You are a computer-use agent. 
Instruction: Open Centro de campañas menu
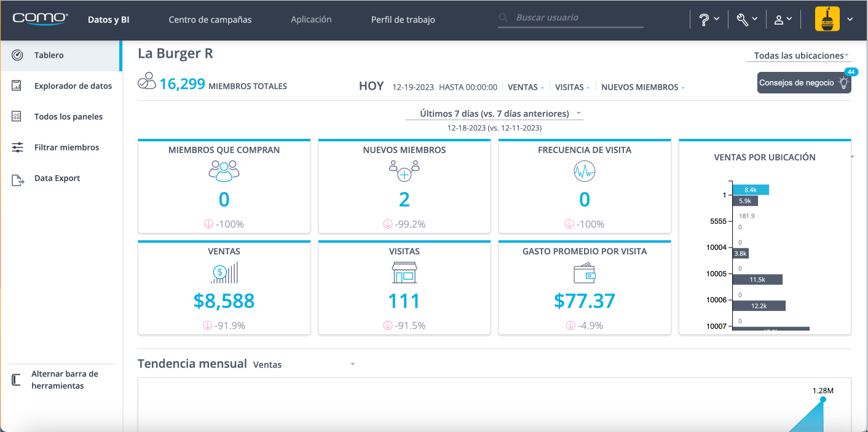210,20
